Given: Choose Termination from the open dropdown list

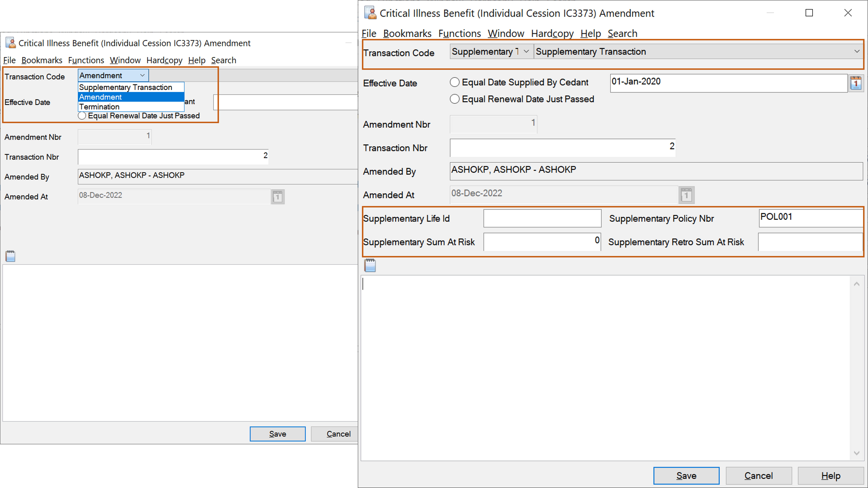Looking at the screenshot, I should [99, 107].
